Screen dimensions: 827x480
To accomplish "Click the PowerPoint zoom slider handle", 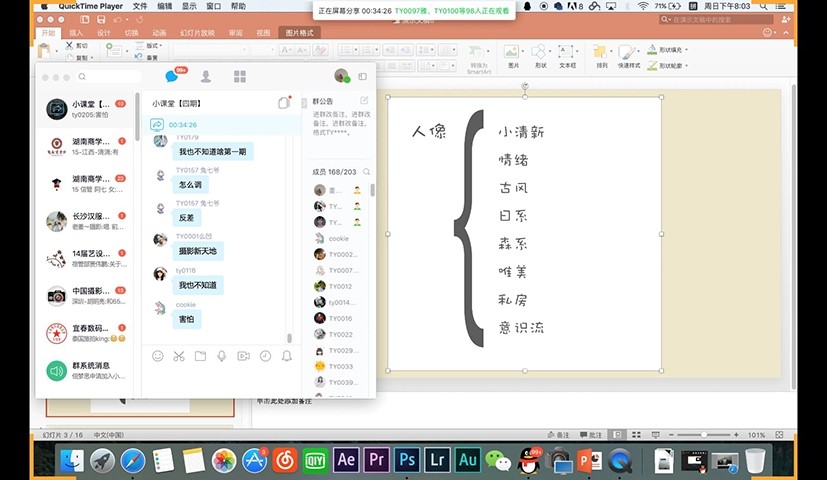I will (704, 435).
